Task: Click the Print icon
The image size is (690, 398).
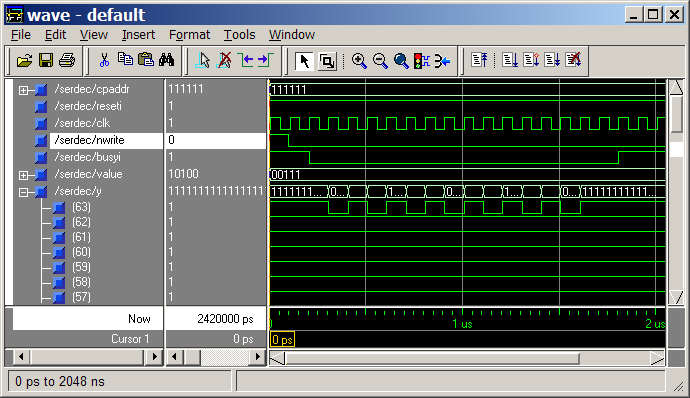Action: click(x=67, y=60)
